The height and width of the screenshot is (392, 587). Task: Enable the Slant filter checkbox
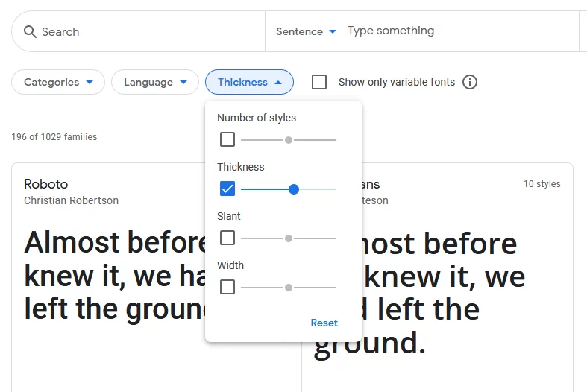[227, 238]
